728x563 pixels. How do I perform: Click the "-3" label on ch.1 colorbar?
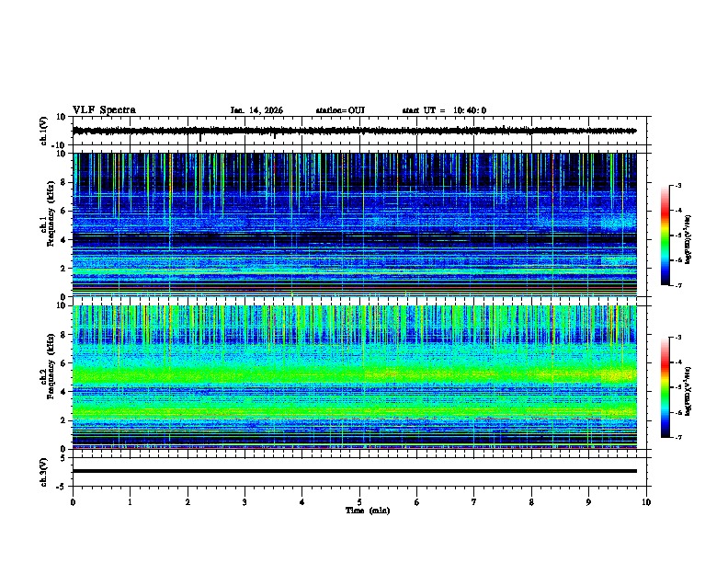pyautogui.click(x=677, y=185)
